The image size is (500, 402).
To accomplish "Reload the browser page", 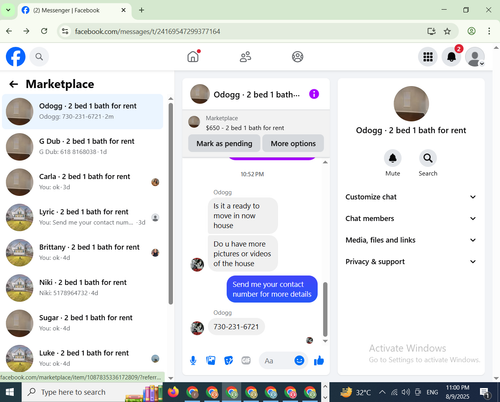I will click(x=44, y=31).
